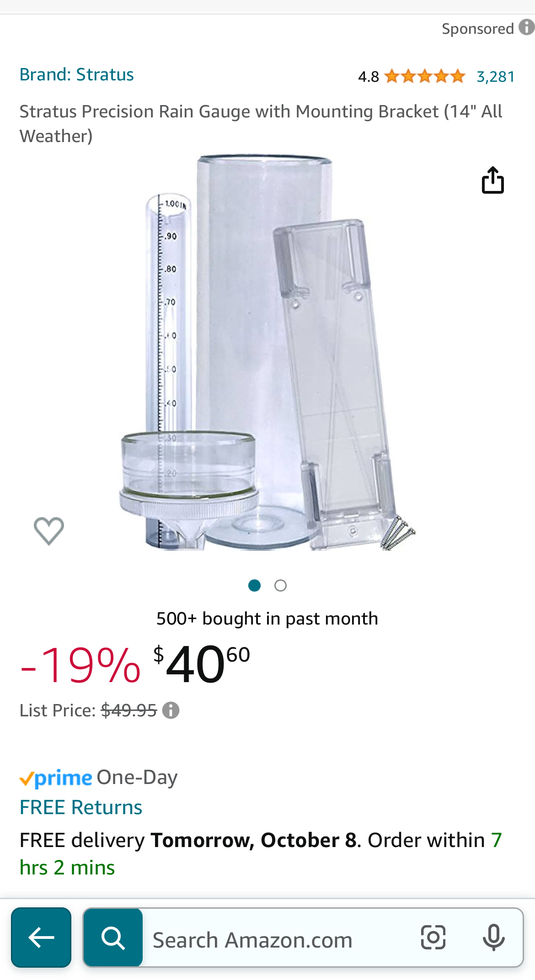The width and height of the screenshot is (535, 980).
Task: Add item to wishlist with heart icon
Action: pos(49,531)
